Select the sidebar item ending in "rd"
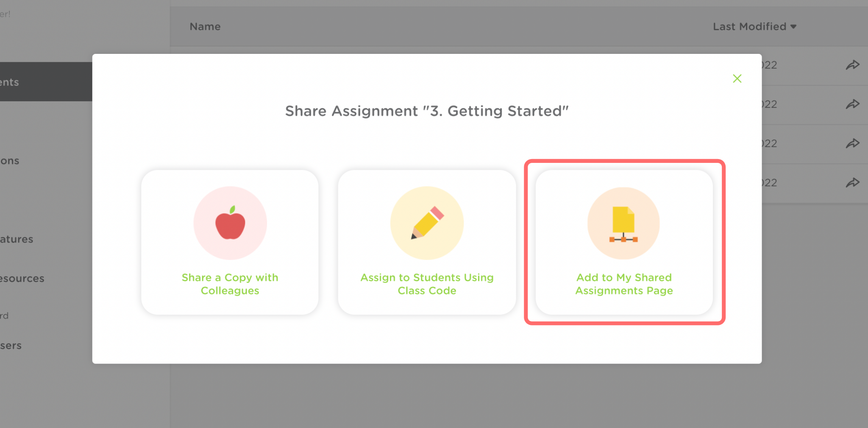 5,316
